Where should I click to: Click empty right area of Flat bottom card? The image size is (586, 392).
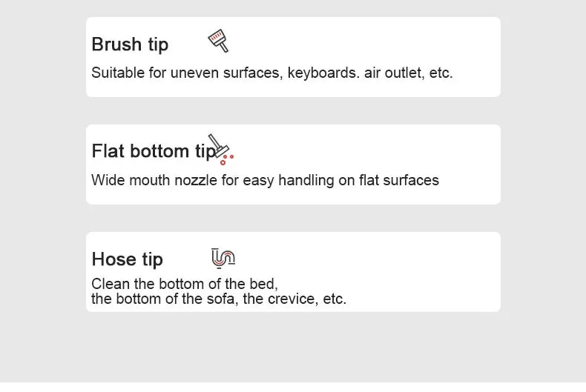point(475,152)
